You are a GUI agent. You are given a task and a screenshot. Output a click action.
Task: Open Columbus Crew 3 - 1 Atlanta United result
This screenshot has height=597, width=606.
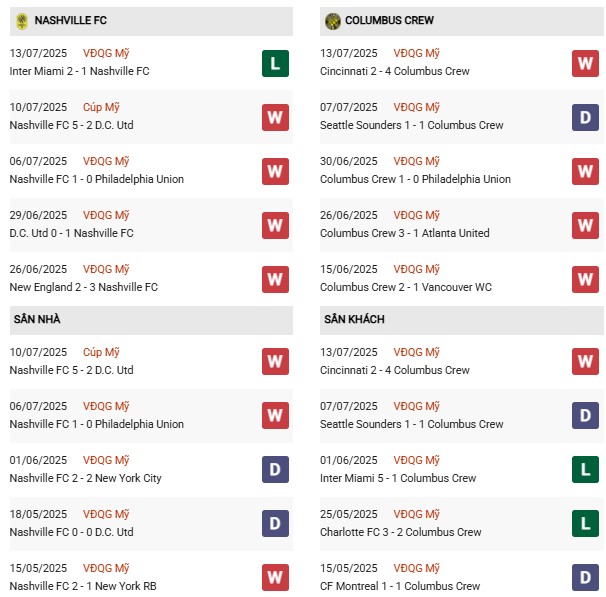pos(405,233)
